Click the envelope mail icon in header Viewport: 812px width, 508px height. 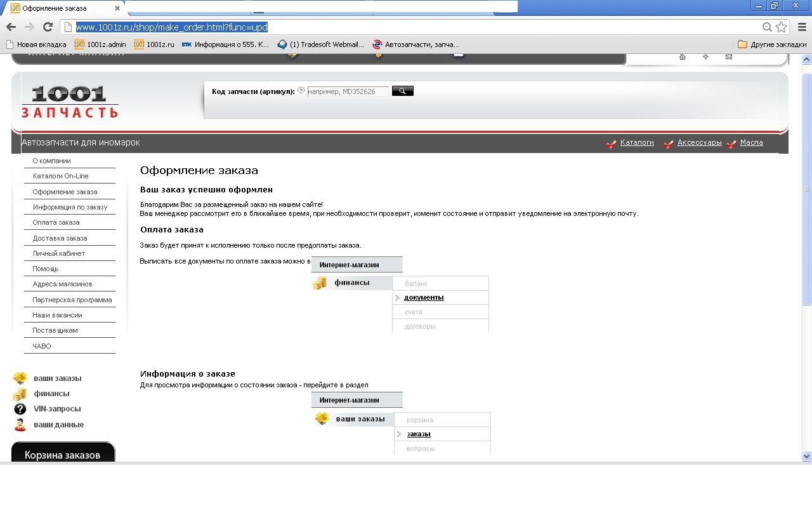[x=728, y=57]
